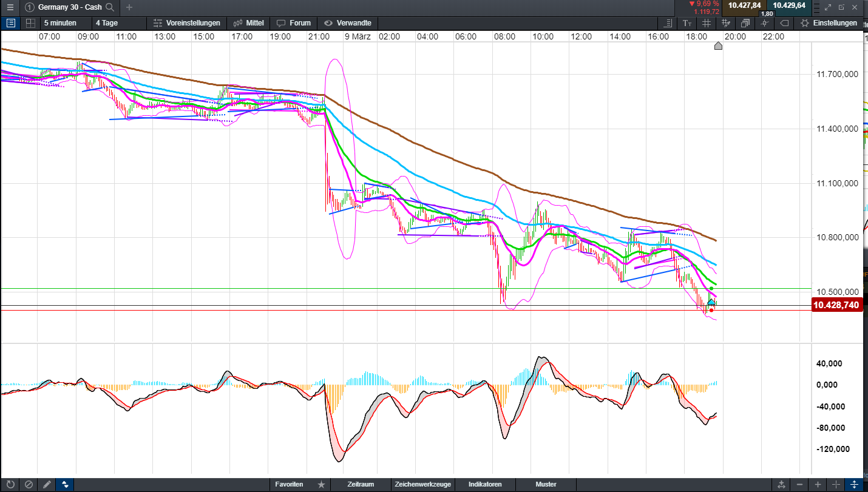Toggle the list view button at top left

point(10,23)
